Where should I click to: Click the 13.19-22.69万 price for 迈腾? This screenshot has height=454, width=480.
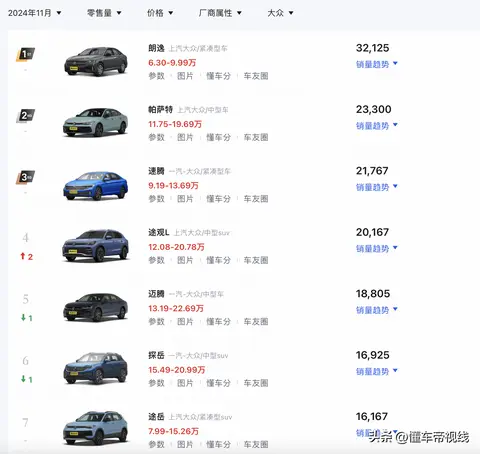[176, 308]
